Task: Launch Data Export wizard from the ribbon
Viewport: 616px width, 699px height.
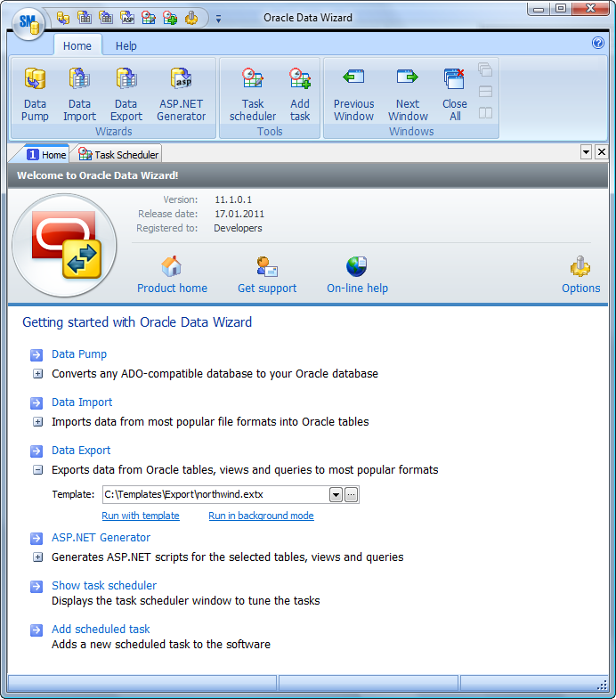Action: tap(126, 94)
